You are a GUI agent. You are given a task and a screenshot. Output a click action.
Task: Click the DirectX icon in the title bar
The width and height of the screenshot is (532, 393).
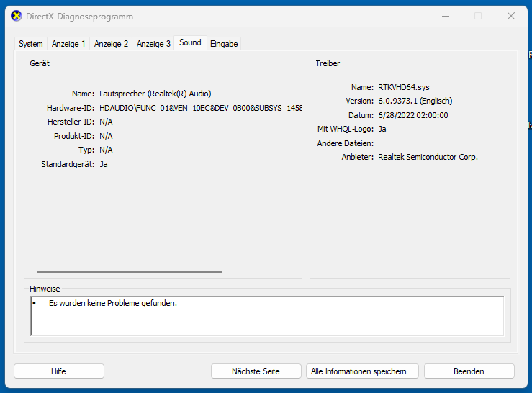click(x=17, y=16)
